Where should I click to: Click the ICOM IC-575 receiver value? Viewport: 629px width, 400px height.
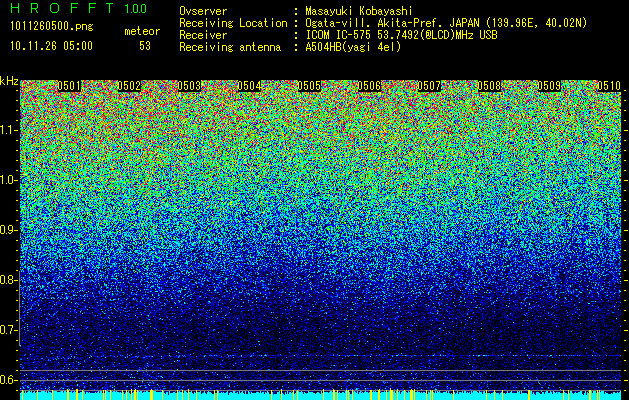pyautogui.click(x=402, y=35)
